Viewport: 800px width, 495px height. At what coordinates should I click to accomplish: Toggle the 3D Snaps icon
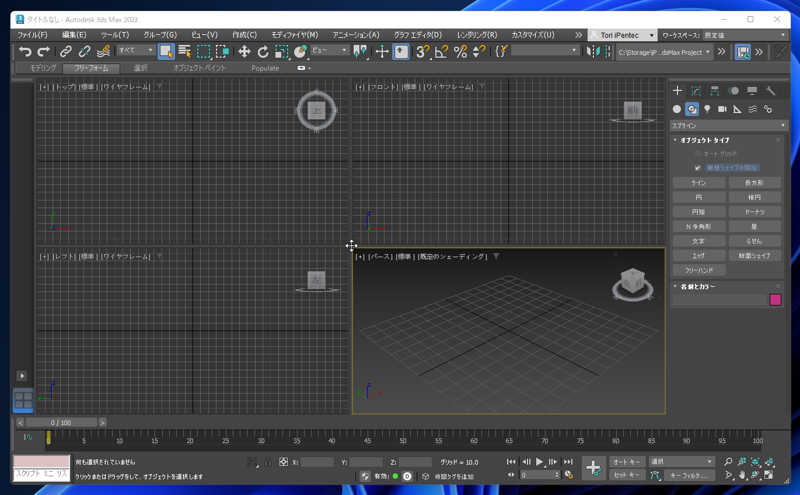[x=422, y=52]
